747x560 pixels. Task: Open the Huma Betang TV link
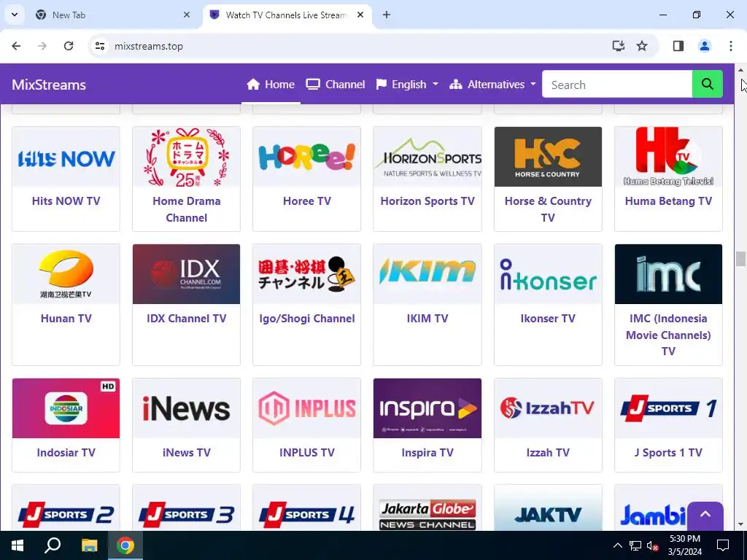668,201
